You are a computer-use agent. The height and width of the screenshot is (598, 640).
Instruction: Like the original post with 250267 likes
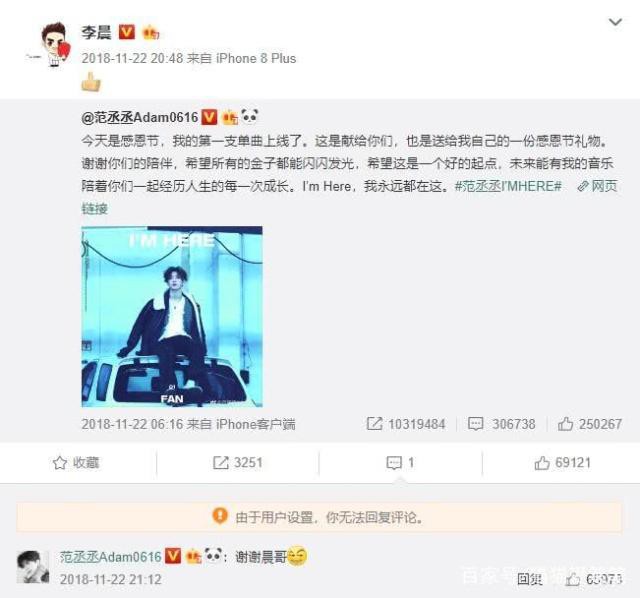[590, 424]
